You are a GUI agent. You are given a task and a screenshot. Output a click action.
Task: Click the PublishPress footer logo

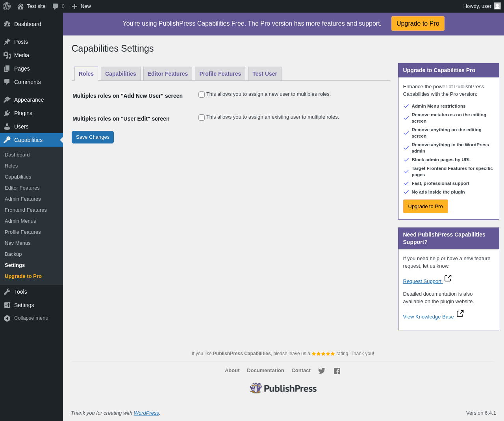point(283,388)
